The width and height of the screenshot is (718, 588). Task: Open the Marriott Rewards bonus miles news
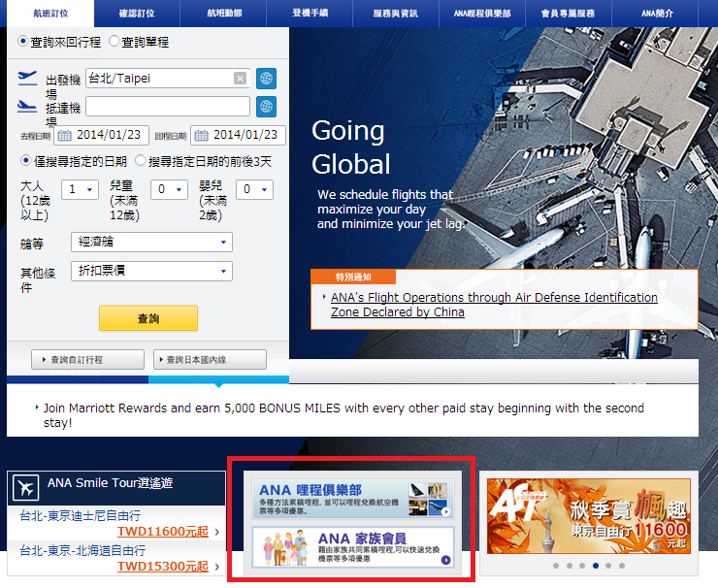343,415
